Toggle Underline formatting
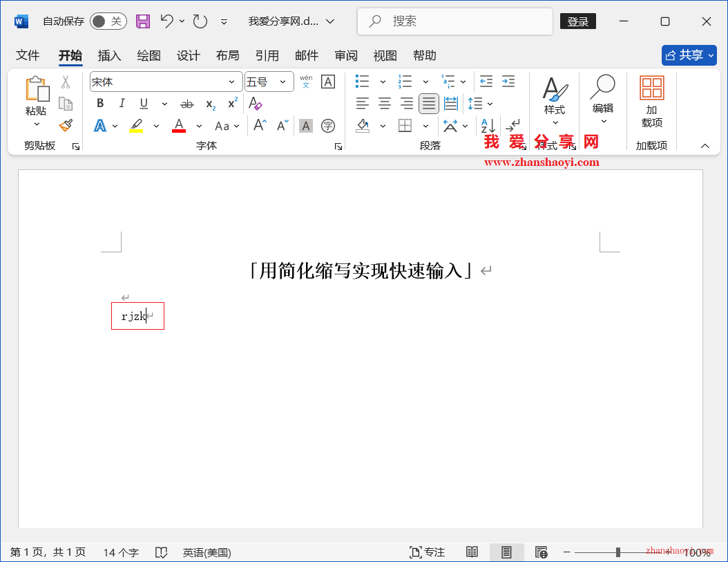Viewport: 728px width, 562px height. [144, 103]
